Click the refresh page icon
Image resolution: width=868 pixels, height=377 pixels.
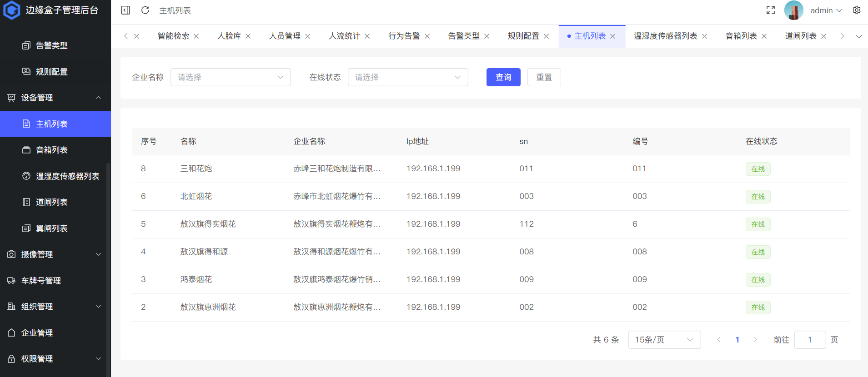click(x=145, y=10)
